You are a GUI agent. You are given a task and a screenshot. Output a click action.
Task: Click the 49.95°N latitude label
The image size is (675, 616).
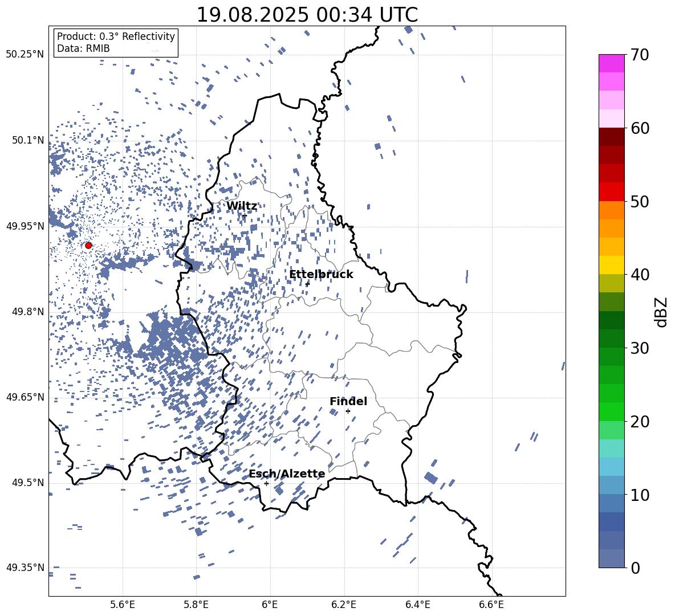pyautogui.click(x=25, y=226)
